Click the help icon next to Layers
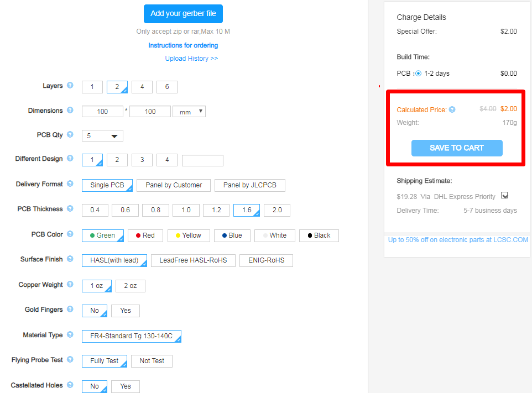This screenshot has width=532, height=393. tap(70, 85)
